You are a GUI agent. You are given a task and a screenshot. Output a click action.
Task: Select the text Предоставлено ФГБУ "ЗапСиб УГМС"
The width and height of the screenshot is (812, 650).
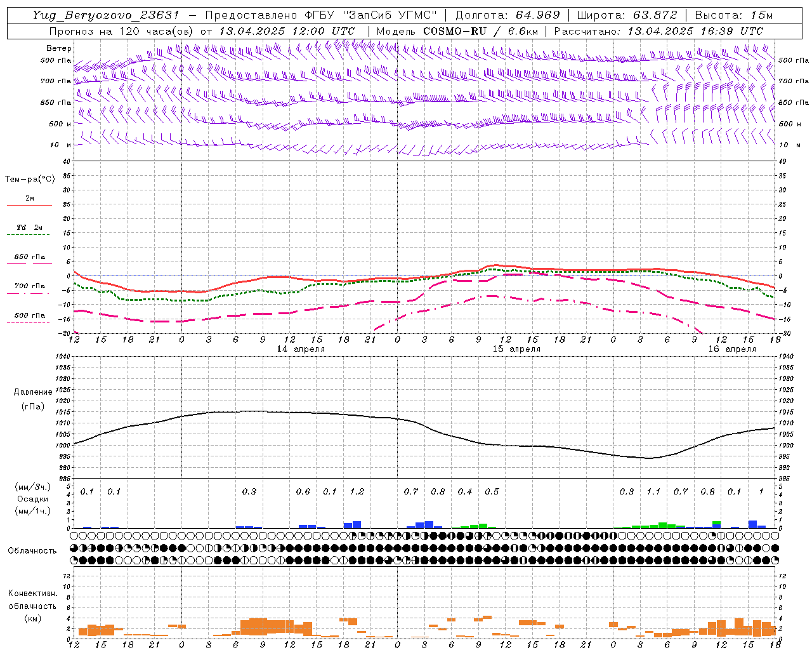(x=321, y=15)
